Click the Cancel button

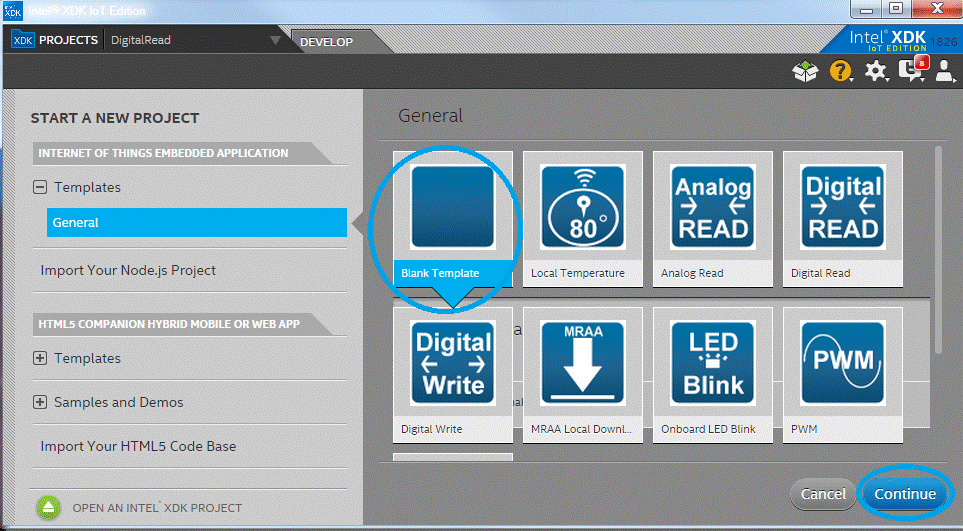[x=823, y=494]
